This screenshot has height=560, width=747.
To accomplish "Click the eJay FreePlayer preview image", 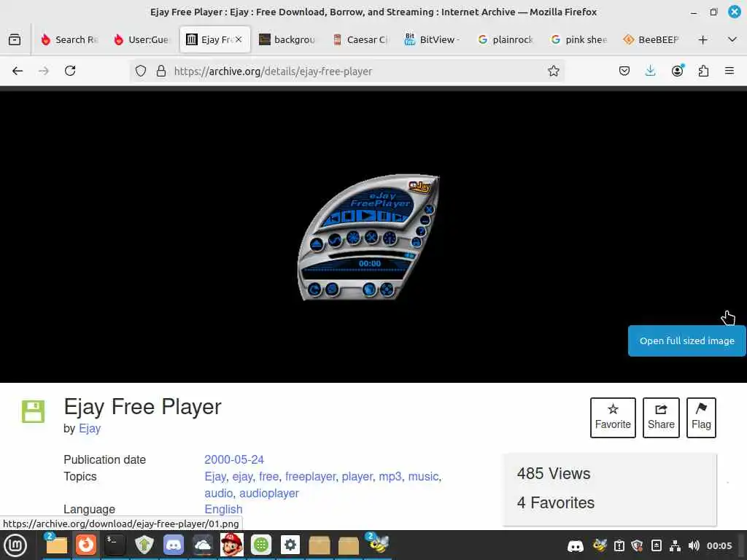I will (368, 237).
